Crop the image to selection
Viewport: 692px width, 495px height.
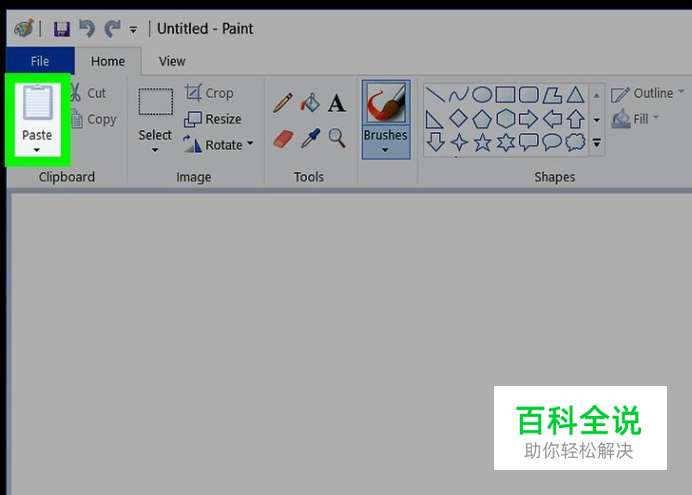[x=209, y=93]
